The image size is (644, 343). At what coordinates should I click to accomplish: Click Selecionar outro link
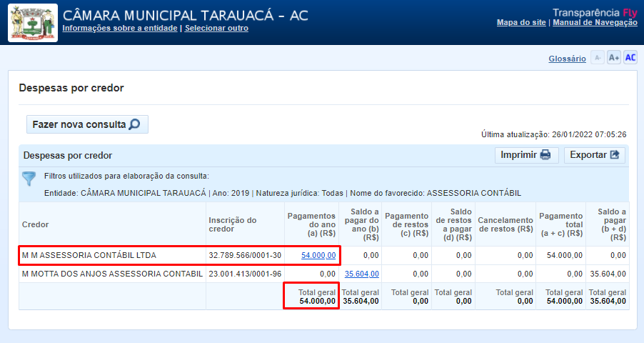click(216, 28)
